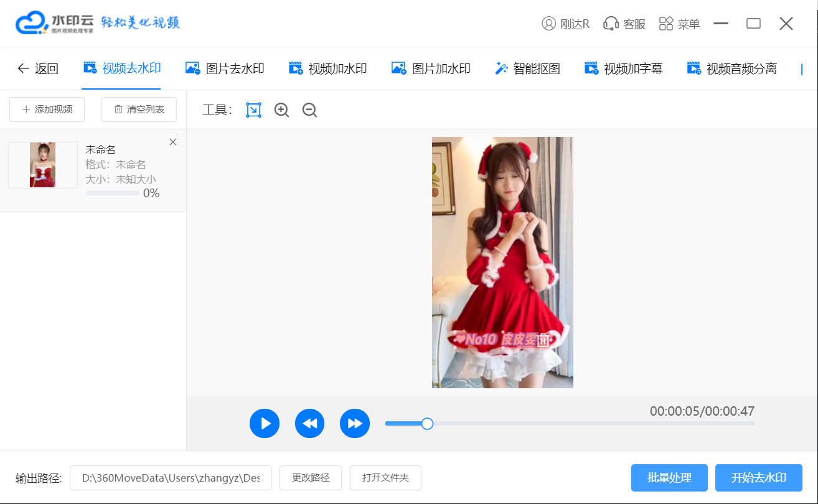
Task: Remove the 未命名 video from list
Action: coord(173,142)
